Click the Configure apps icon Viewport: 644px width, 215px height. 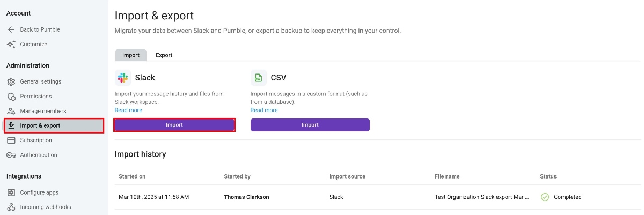tap(11, 192)
